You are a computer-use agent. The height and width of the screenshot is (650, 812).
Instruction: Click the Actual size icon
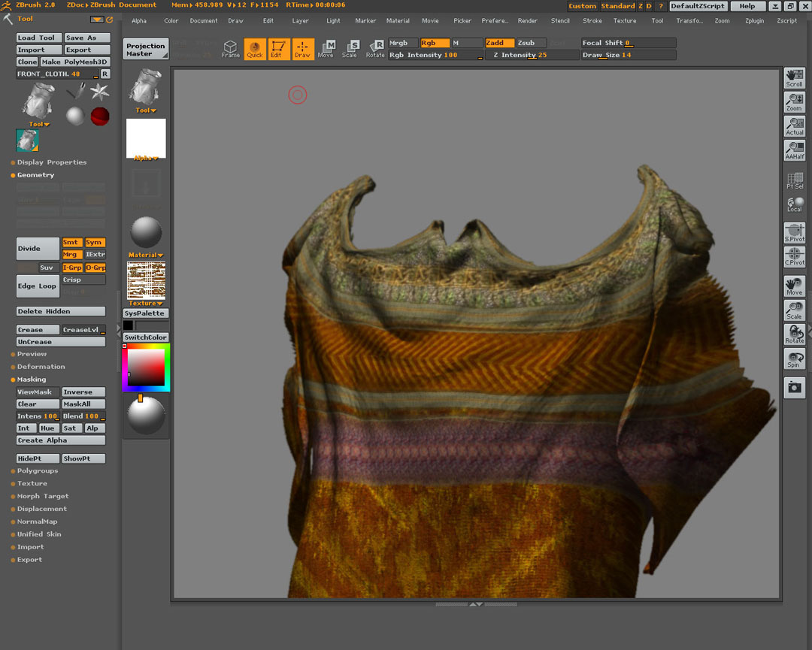(x=795, y=126)
